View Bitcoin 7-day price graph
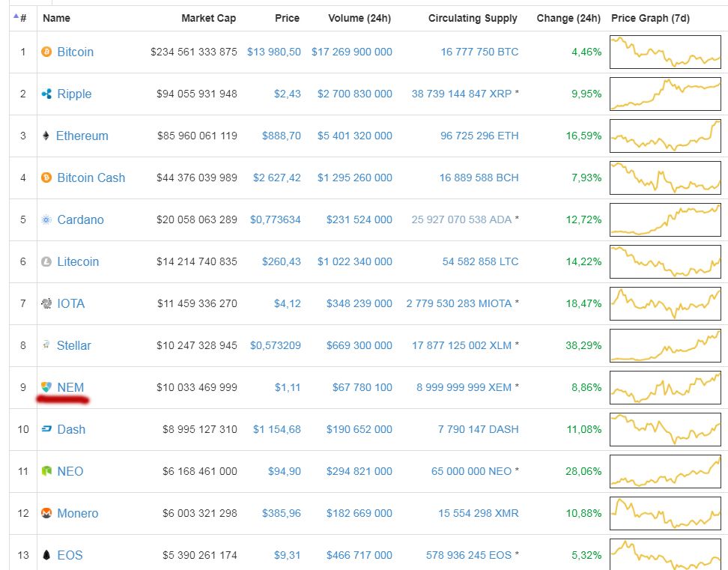 tap(665, 52)
